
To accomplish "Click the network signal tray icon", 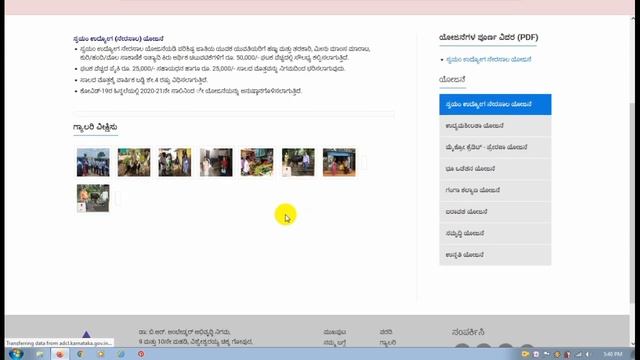I will (x=578, y=354).
